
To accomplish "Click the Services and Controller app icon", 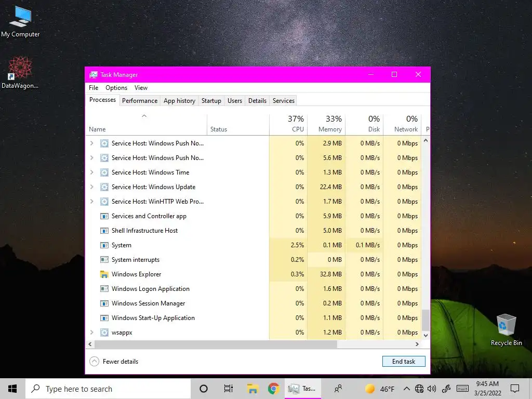I will pos(104,216).
